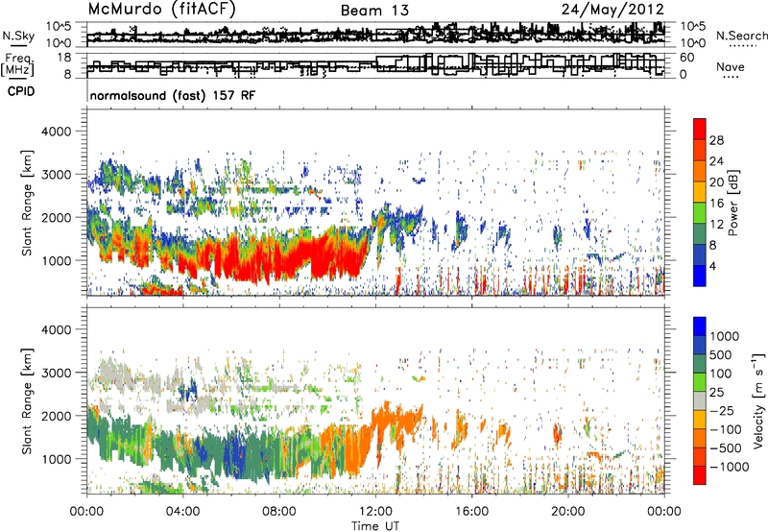Viewport: 768px width, 532px height.
Task: Click the 16:00 time tick label
Action: (x=472, y=512)
